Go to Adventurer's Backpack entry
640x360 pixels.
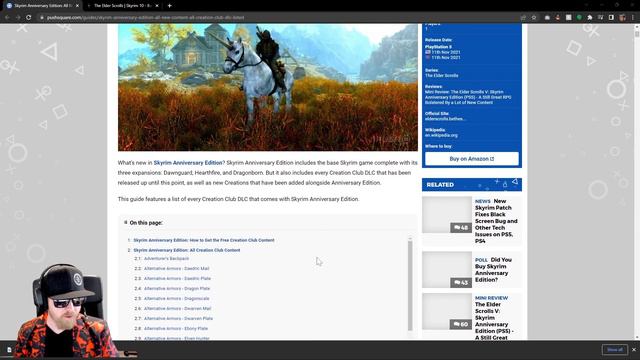[x=166, y=258]
